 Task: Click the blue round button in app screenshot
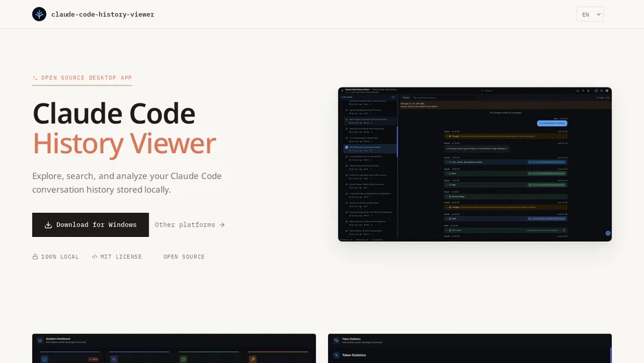tap(608, 233)
